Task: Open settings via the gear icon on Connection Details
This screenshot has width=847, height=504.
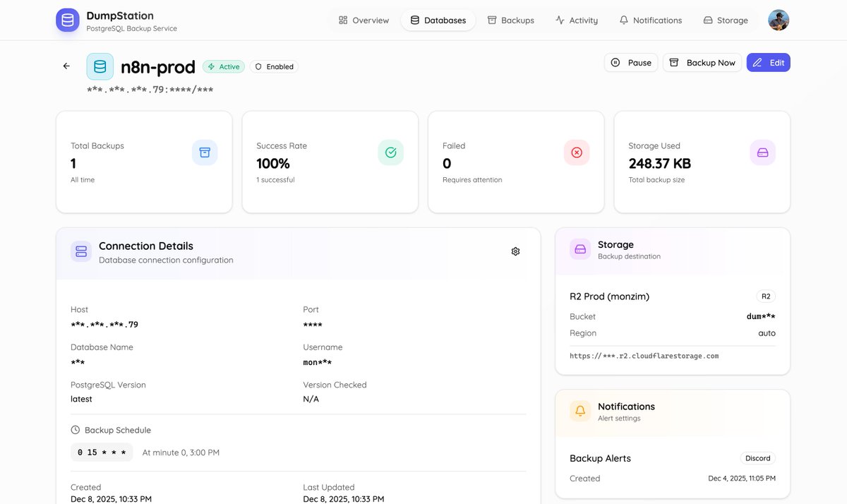Action: point(515,251)
